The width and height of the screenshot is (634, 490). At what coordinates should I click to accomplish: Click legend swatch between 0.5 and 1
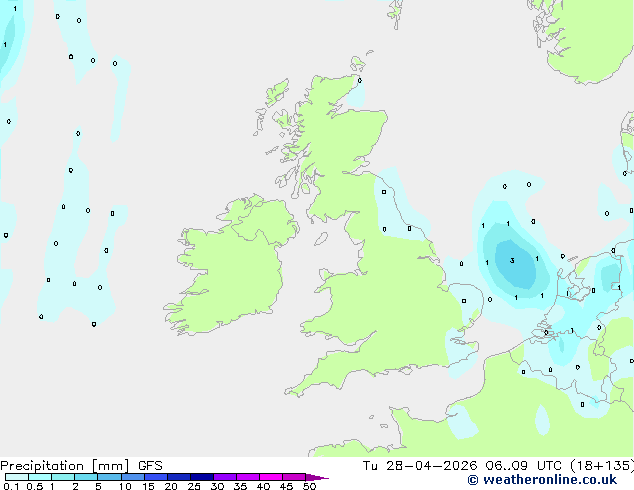point(40,477)
